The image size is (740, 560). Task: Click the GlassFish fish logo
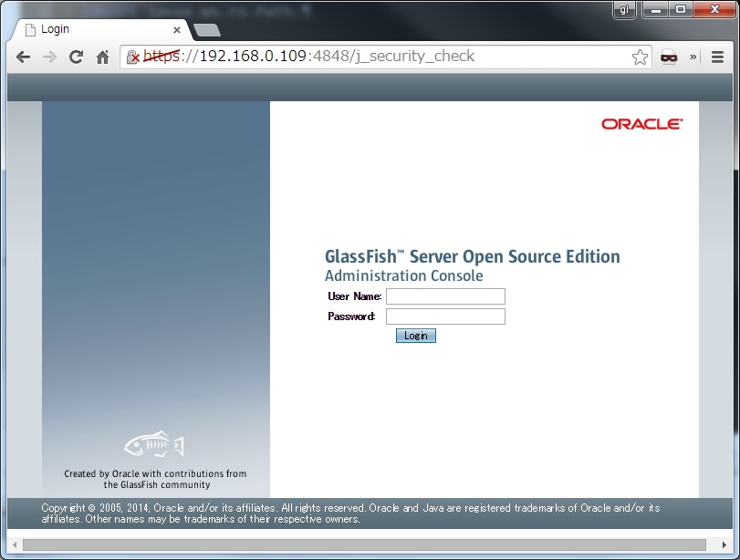[154, 444]
